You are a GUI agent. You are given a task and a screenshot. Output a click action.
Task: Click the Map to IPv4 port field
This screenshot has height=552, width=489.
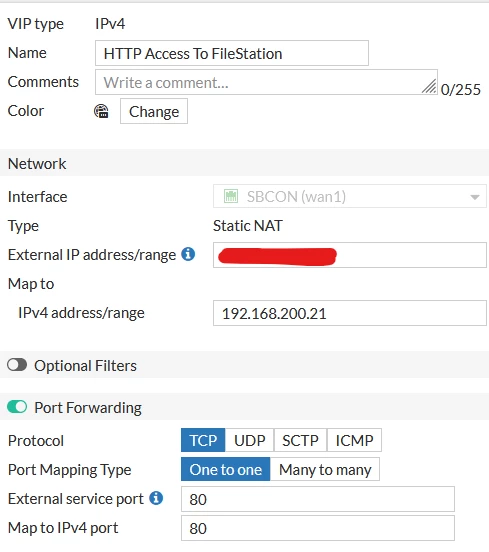[x=318, y=528]
